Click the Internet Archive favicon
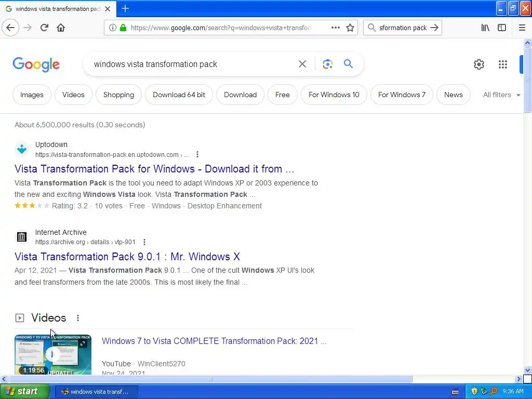This screenshot has width=532, height=399. [x=22, y=236]
